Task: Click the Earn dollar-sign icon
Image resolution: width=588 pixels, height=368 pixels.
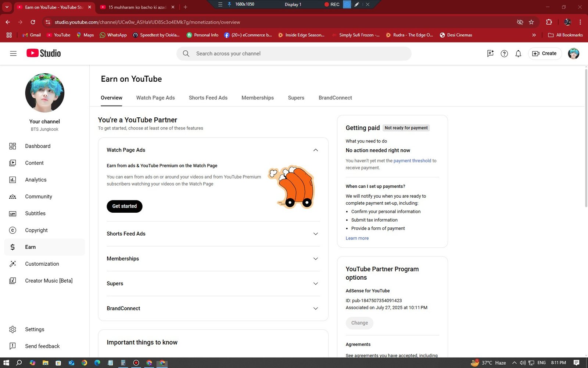Action: (x=12, y=247)
